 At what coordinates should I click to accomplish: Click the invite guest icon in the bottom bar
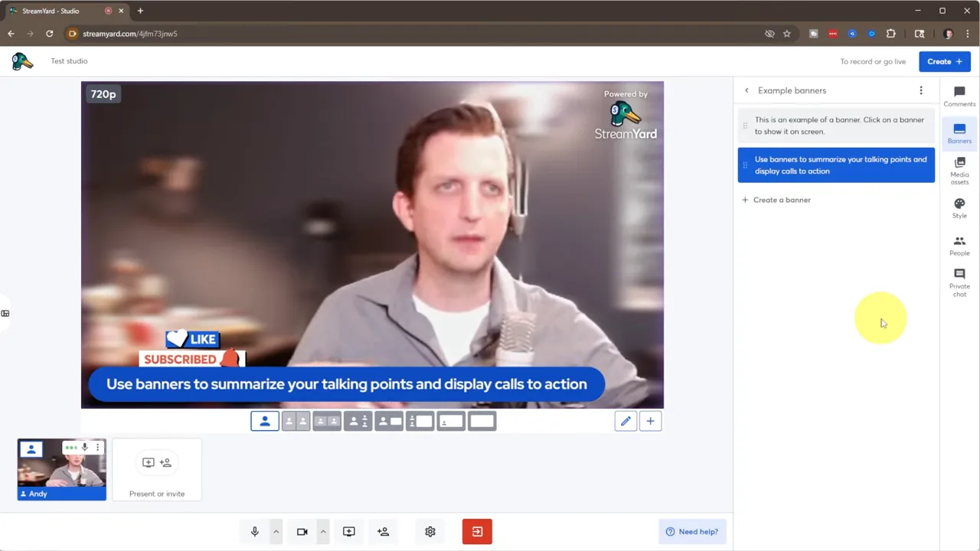tap(383, 531)
